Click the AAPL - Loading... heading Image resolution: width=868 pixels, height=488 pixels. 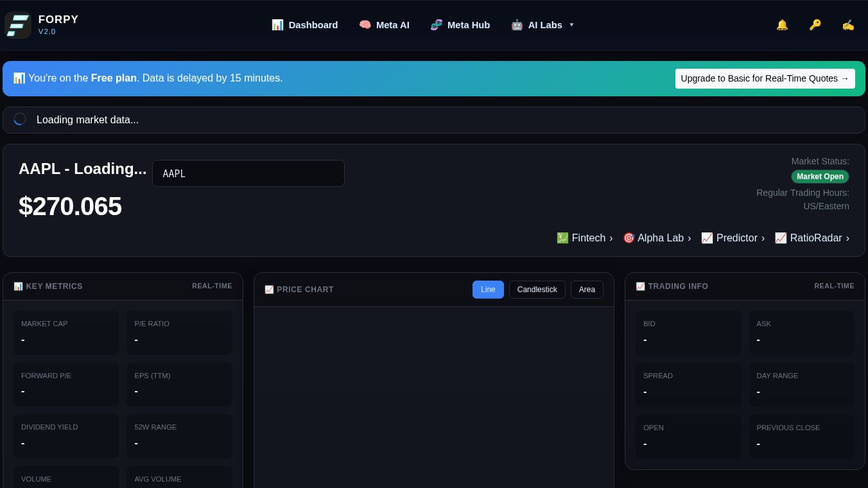tap(82, 169)
